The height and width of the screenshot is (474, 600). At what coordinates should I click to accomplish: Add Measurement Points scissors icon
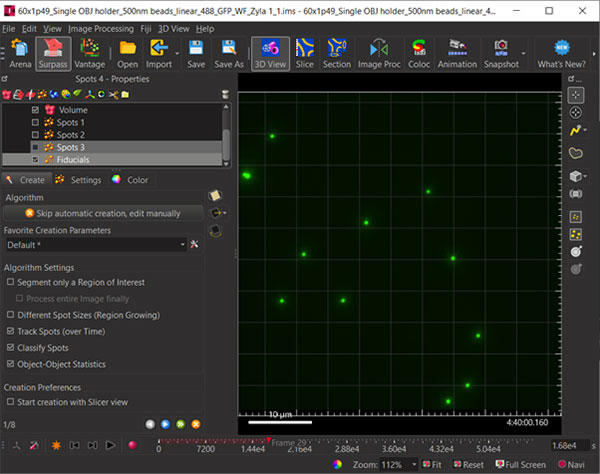113,94
